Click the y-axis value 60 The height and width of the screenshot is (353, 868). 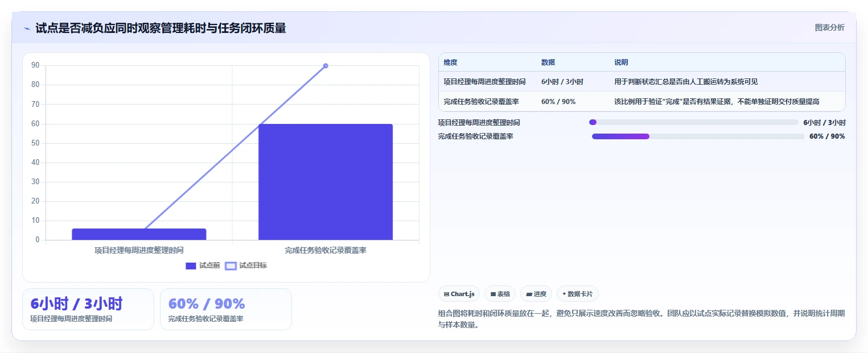pos(35,124)
